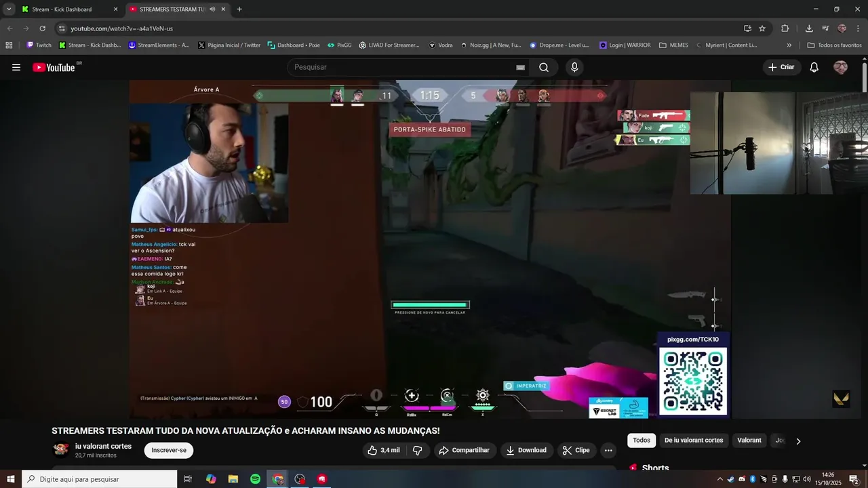
Task: Open the tab search dropdown arrow
Action: point(9,9)
